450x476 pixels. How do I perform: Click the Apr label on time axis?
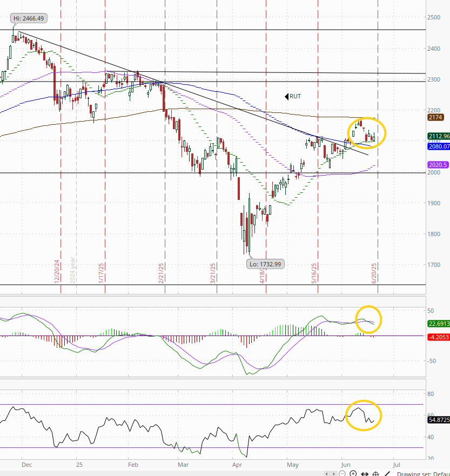click(237, 465)
